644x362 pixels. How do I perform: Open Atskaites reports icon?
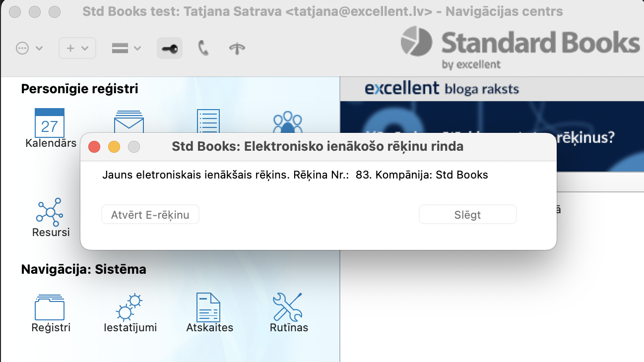click(x=209, y=307)
